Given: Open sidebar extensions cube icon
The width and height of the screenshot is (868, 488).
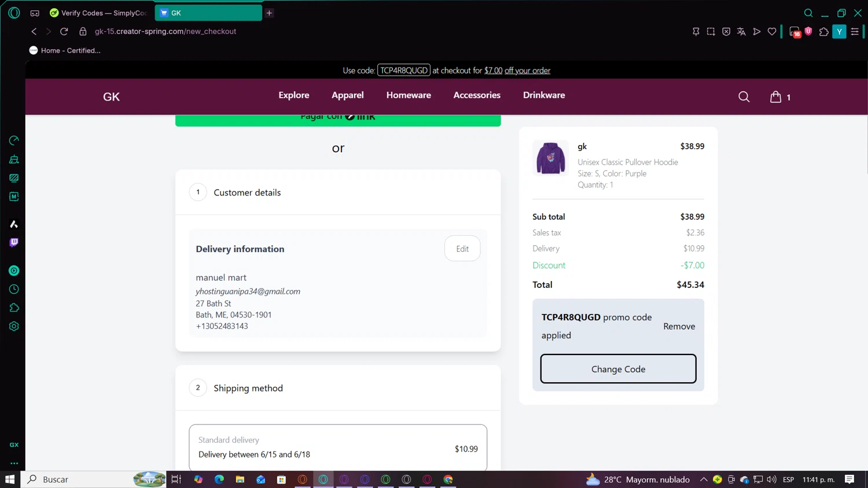Looking at the screenshot, I should click(x=14, y=308).
